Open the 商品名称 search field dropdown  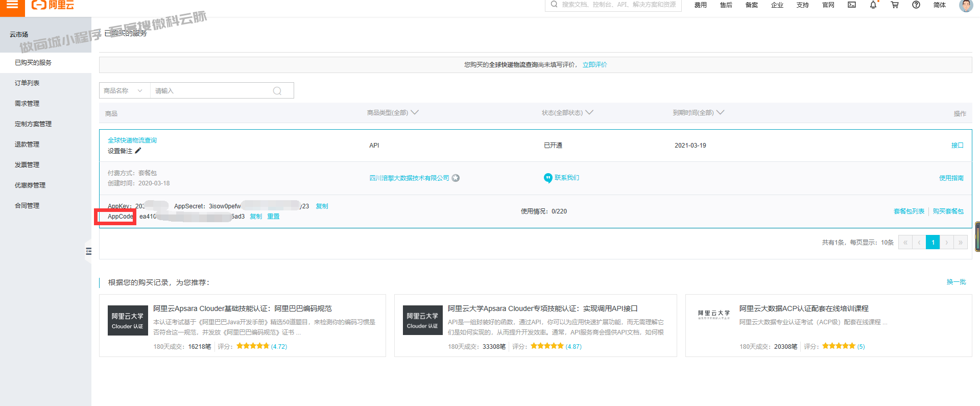(124, 91)
